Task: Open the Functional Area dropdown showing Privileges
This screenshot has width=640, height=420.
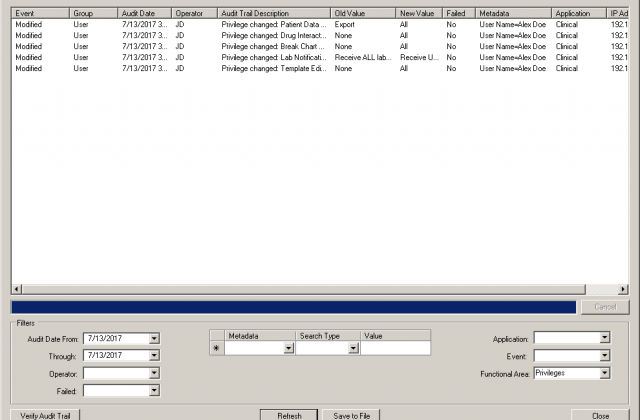Action: pos(604,373)
